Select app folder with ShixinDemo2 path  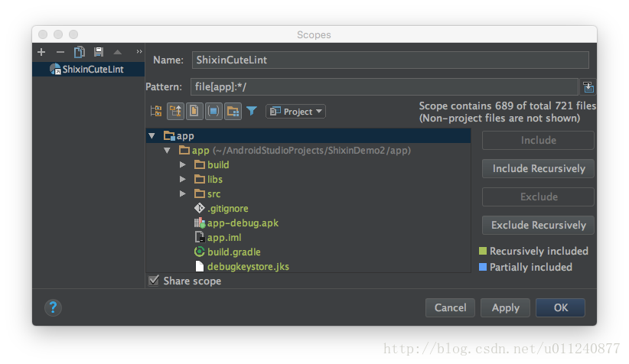[x=308, y=151]
